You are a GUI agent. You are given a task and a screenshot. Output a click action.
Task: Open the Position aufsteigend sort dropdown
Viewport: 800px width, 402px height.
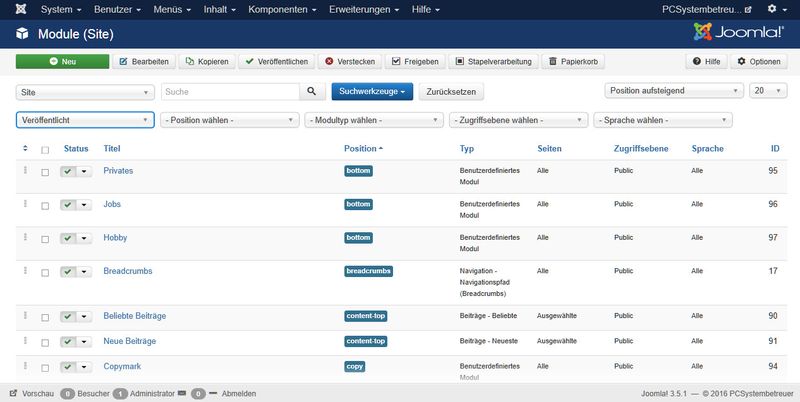[673, 91]
